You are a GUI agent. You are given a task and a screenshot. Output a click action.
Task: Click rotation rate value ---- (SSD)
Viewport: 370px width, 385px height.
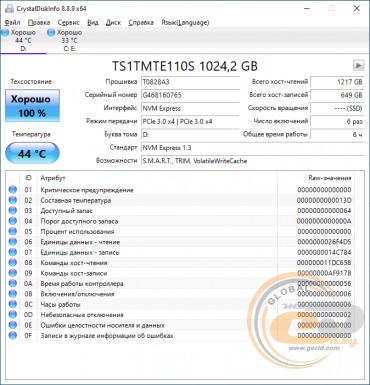click(337, 108)
